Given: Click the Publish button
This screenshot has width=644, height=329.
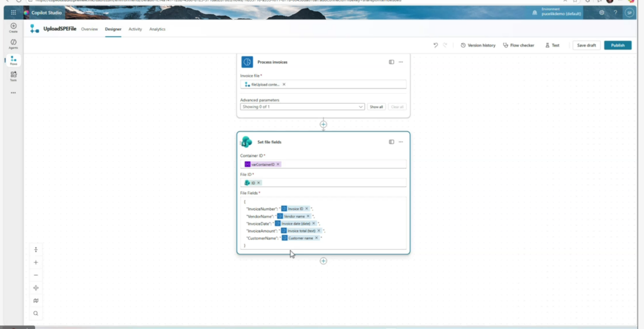Looking at the screenshot, I should 617,45.
